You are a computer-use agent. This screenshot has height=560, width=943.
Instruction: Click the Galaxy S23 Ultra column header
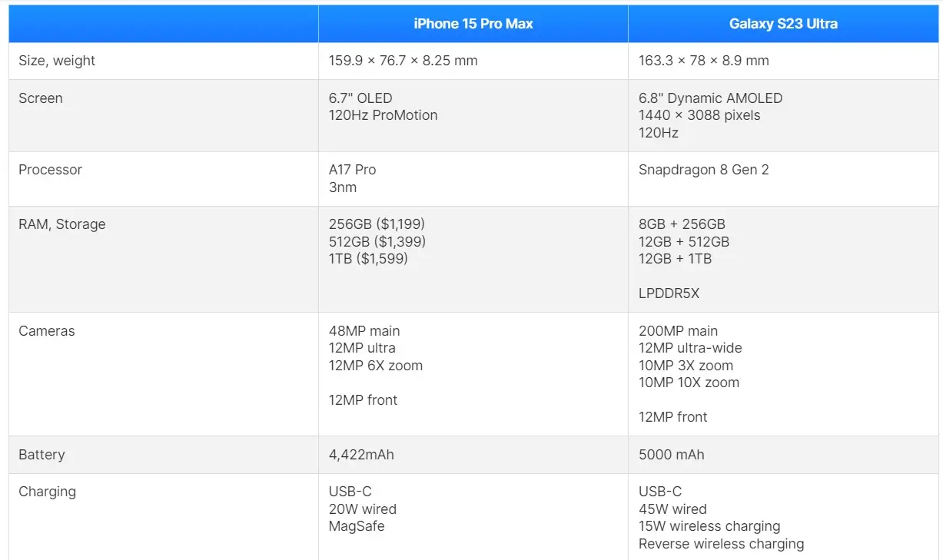(783, 24)
